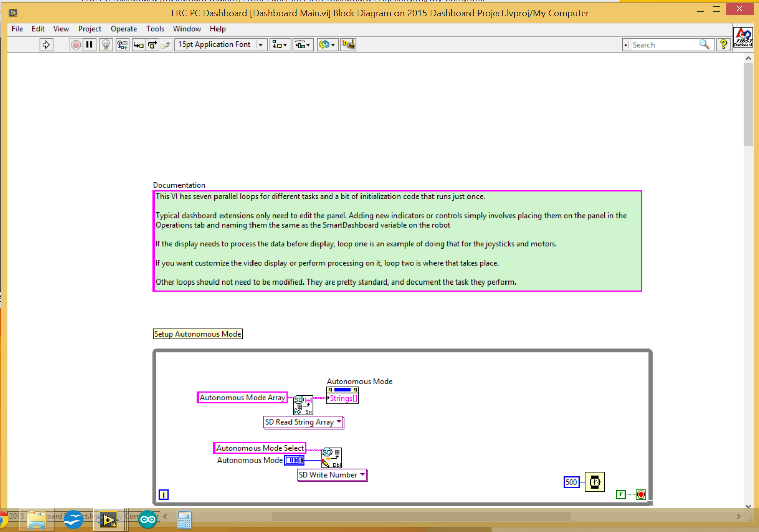Click the Context Help question mark icon
This screenshot has width=759, height=532.
point(724,45)
